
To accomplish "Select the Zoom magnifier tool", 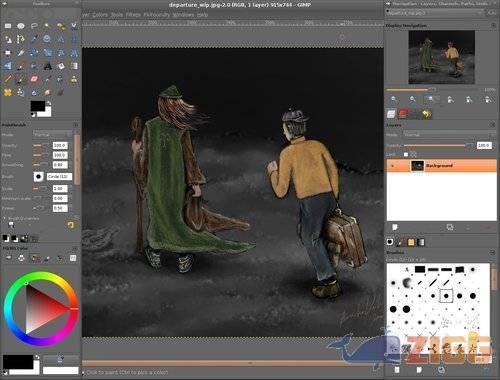I will [47, 39].
